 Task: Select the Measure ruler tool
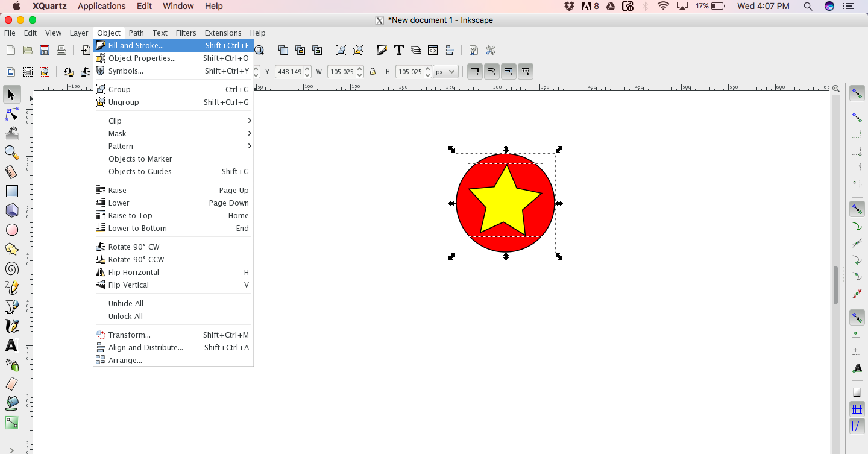pyautogui.click(x=11, y=172)
